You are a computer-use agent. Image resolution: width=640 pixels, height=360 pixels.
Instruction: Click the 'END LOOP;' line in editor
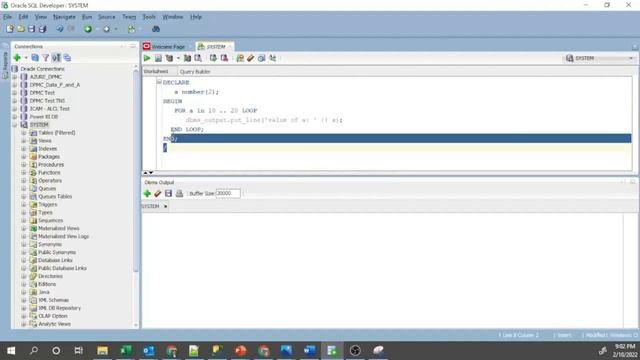click(x=187, y=129)
